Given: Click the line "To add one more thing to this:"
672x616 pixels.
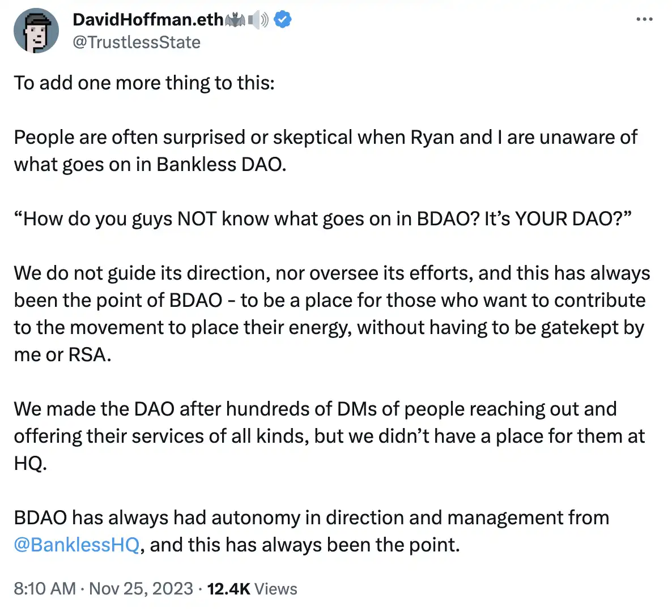Looking at the screenshot, I should point(144,83).
